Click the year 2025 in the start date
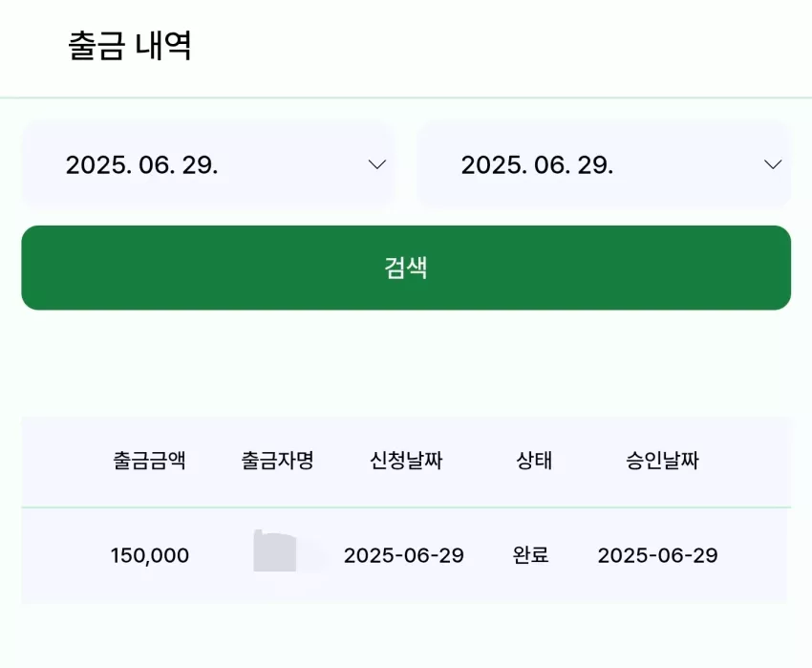 [98, 165]
